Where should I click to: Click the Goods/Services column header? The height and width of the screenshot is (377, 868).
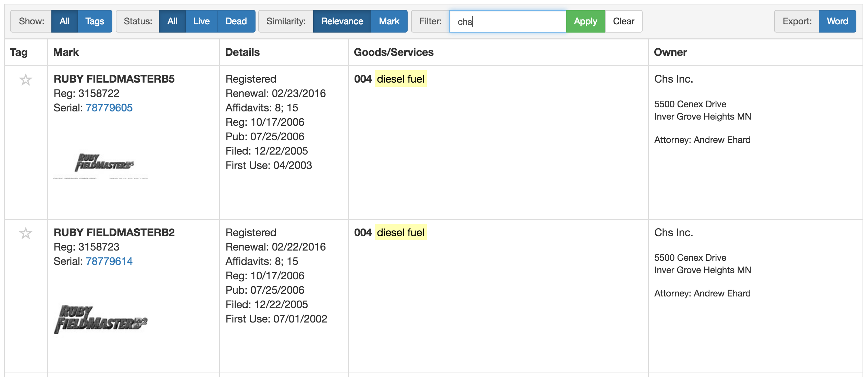(x=394, y=52)
